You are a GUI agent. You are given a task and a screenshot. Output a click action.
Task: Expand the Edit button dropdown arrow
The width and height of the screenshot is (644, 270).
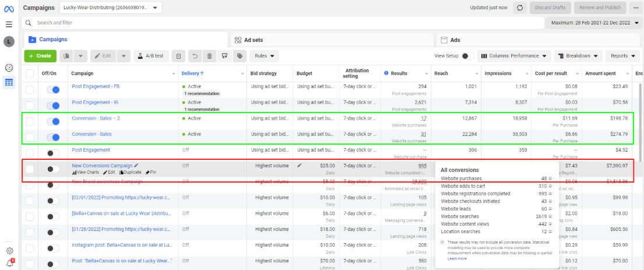(x=124, y=56)
